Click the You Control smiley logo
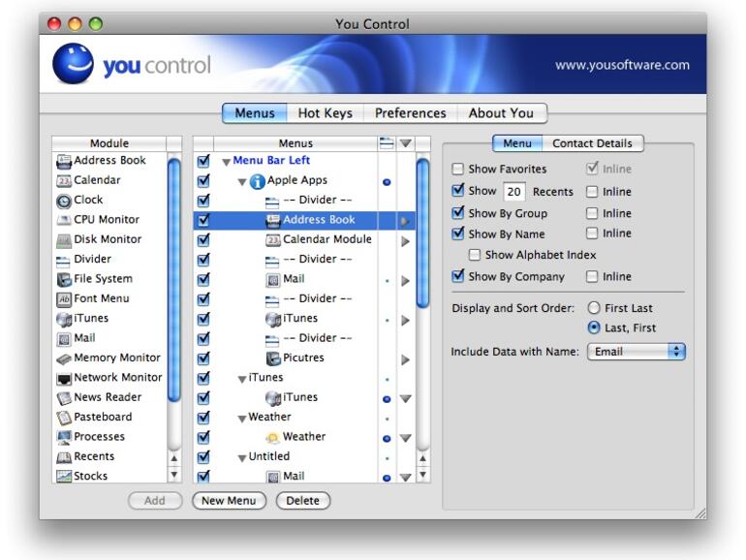The image size is (746, 560). [73, 63]
